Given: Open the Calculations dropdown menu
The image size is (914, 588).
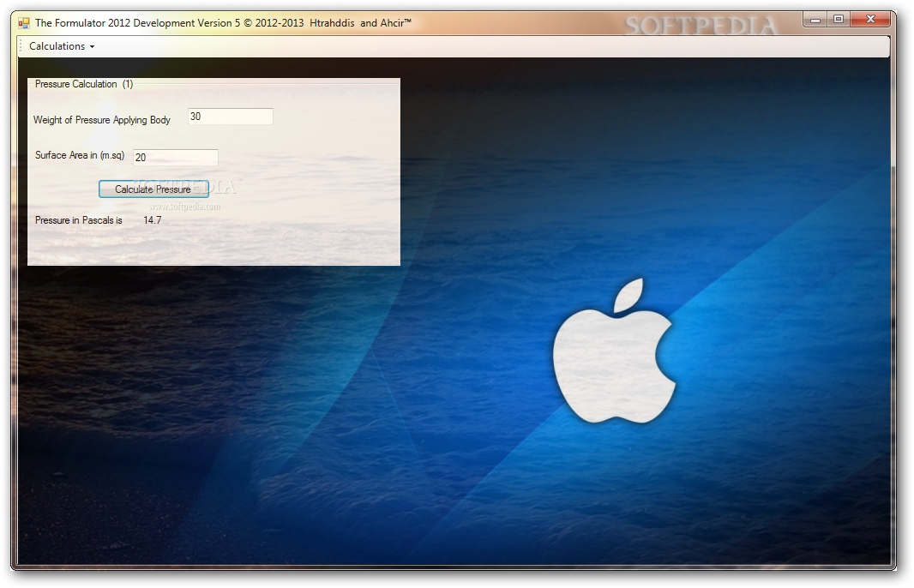Looking at the screenshot, I should 61,46.
